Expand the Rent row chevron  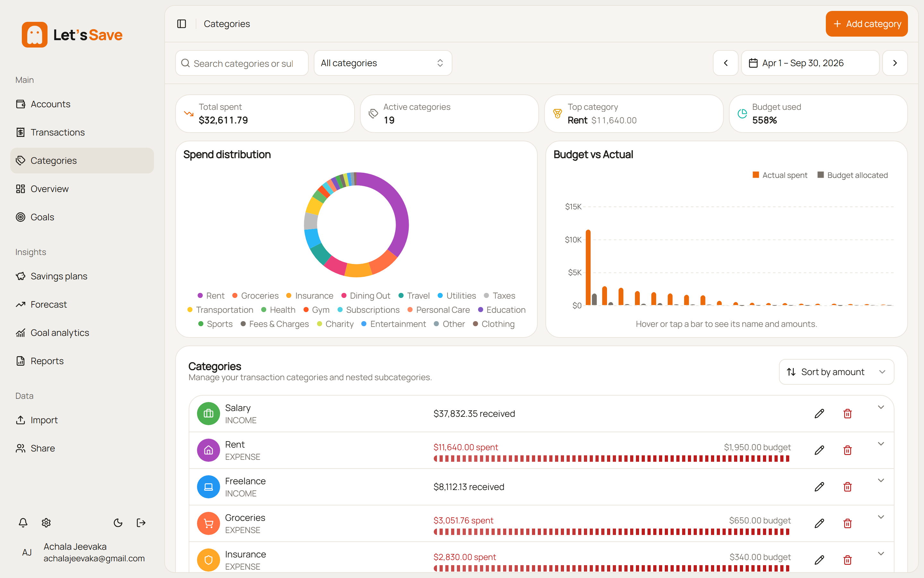click(x=881, y=444)
